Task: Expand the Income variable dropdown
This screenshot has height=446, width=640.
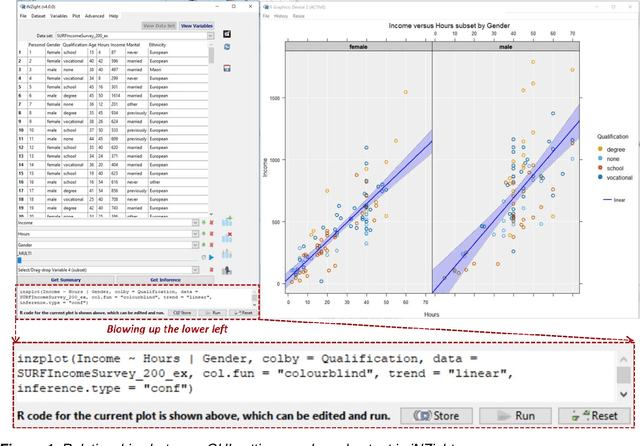Action: click(x=195, y=223)
